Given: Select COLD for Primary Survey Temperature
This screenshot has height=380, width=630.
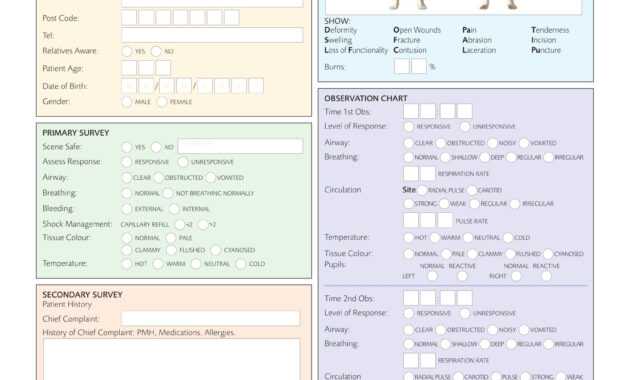Looking at the screenshot, I should click(241, 264).
